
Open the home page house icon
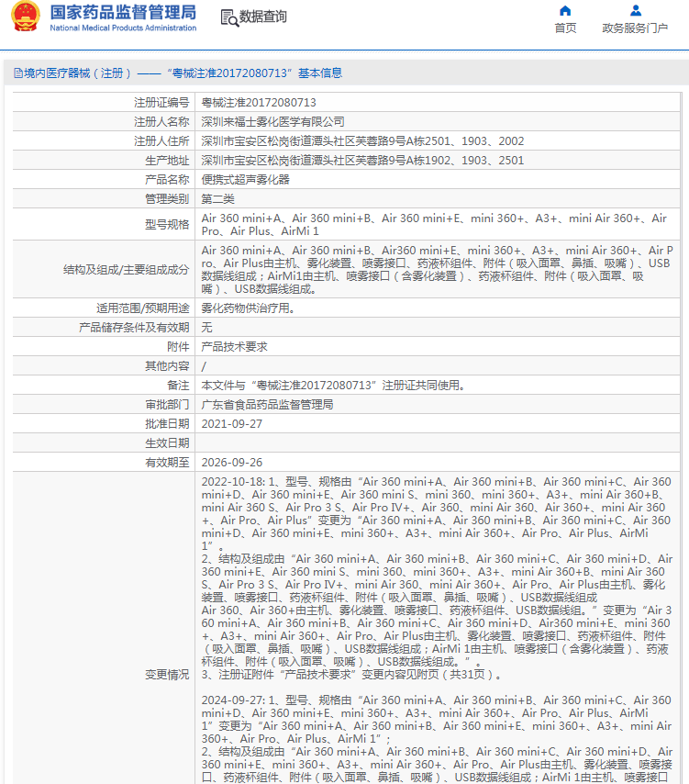click(565, 10)
